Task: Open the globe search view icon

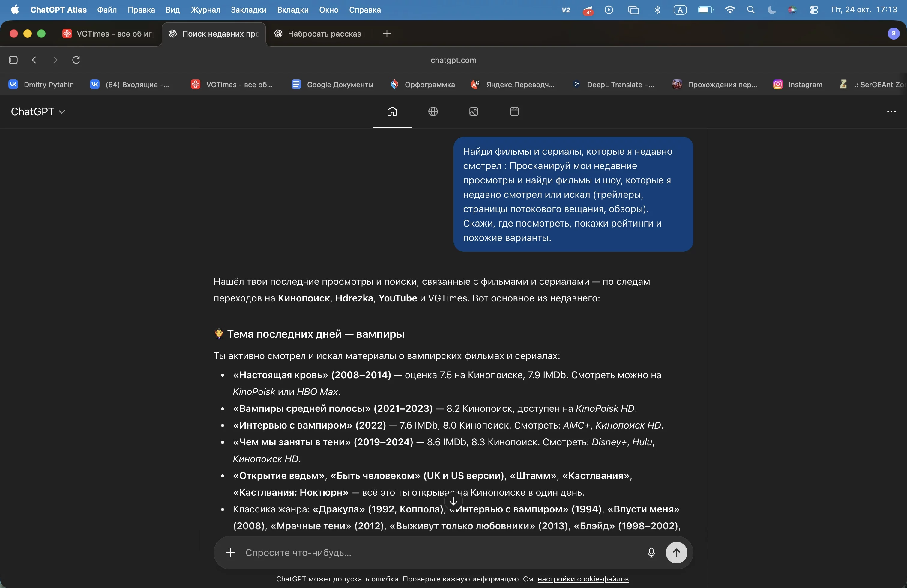Action: pyautogui.click(x=433, y=111)
